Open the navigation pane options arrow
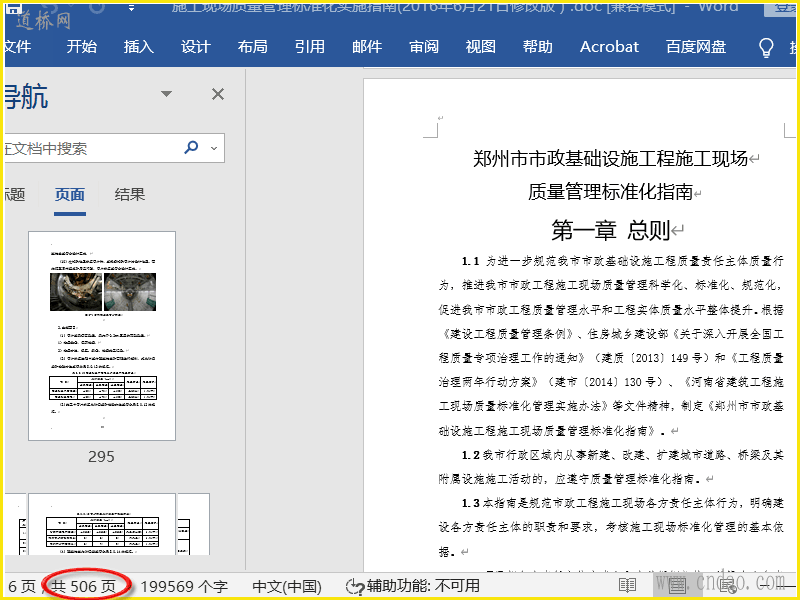This screenshot has height=600, width=800. [167, 94]
